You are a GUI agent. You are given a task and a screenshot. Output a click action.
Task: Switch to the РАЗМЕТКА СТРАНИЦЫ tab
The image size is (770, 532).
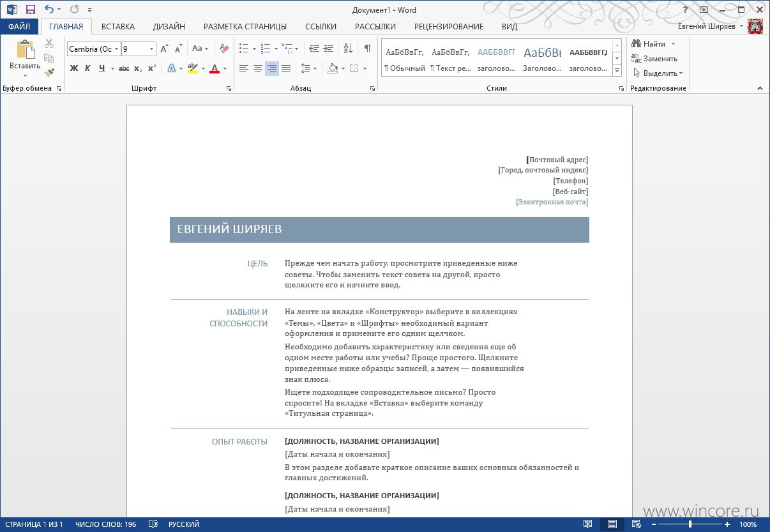click(x=245, y=27)
